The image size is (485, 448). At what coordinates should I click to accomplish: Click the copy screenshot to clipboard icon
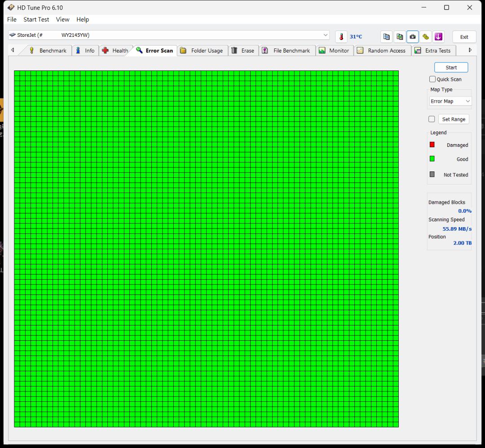point(399,37)
